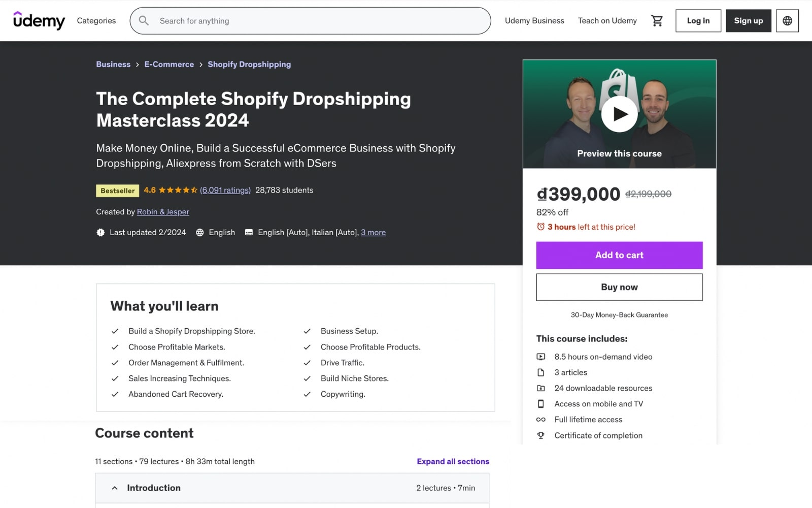Image resolution: width=812 pixels, height=508 pixels.
Task: Click 11 sections 79 lectures summary
Action: (x=175, y=461)
